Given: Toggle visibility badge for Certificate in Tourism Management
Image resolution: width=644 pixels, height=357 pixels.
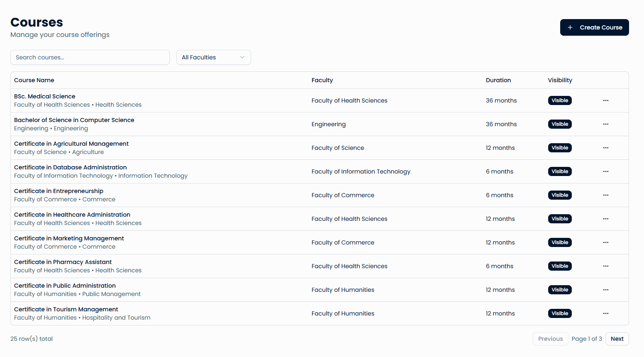Looking at the screenshot, I should [x=560, y=313].
